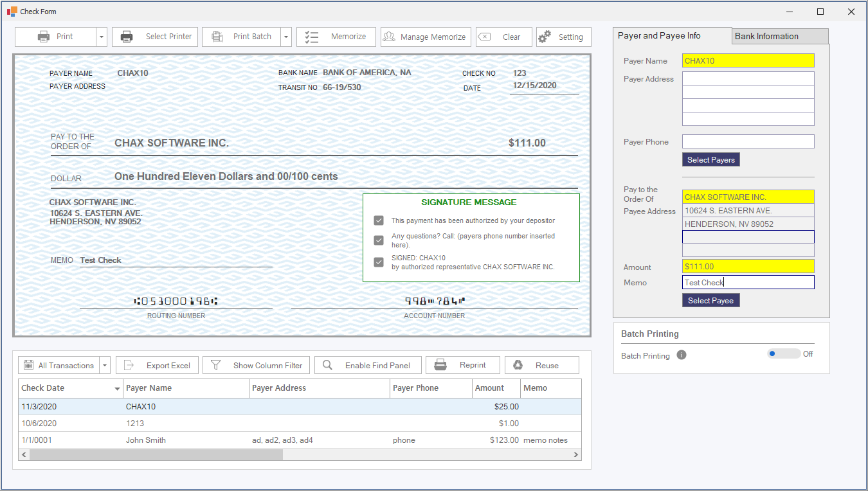Click the Select Printer icon
Image resolution: width=868 pixels, height=491 pixels.
(127, 37)
